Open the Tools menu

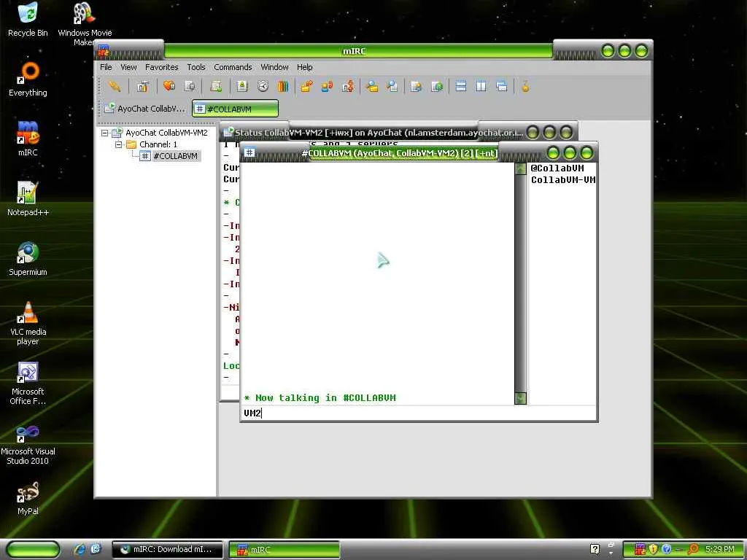pyautogui.click(x=196, y=67)
